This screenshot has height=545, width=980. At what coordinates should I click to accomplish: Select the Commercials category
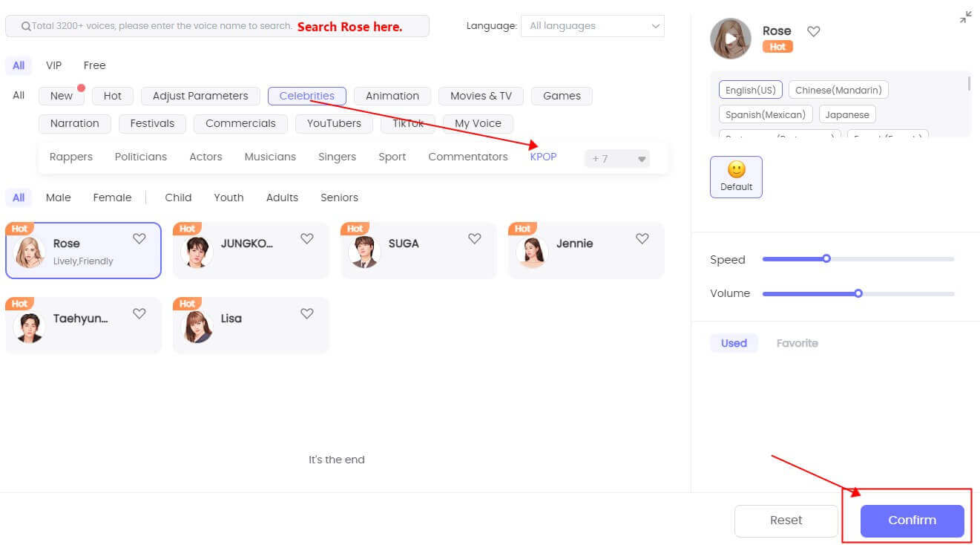(x=240, y=123)
